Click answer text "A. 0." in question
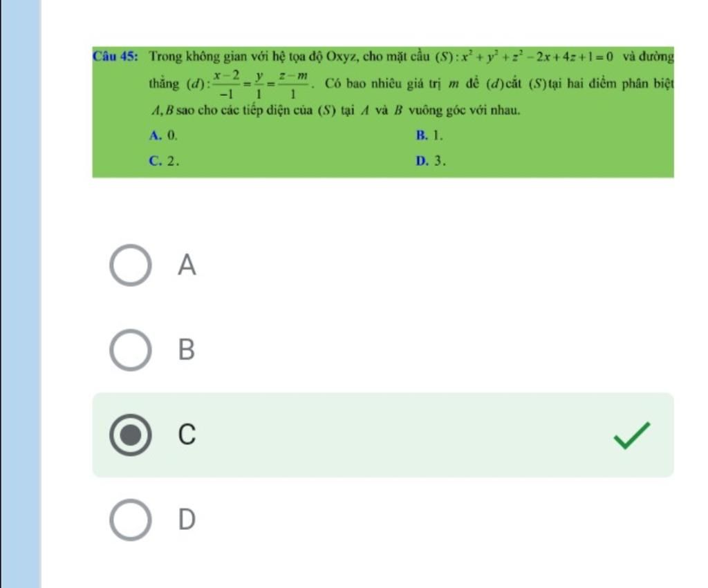The width and height of the screenshot is (708, 588). (158, 135)
